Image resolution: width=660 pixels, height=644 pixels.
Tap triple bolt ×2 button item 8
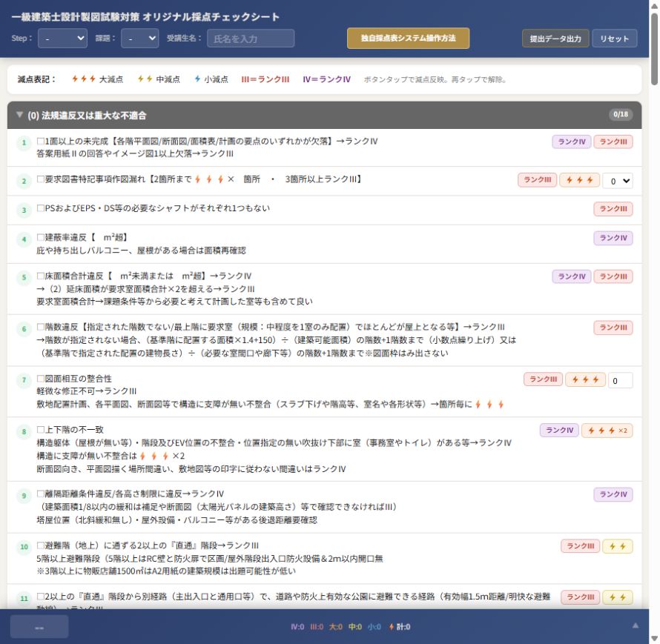607,431
